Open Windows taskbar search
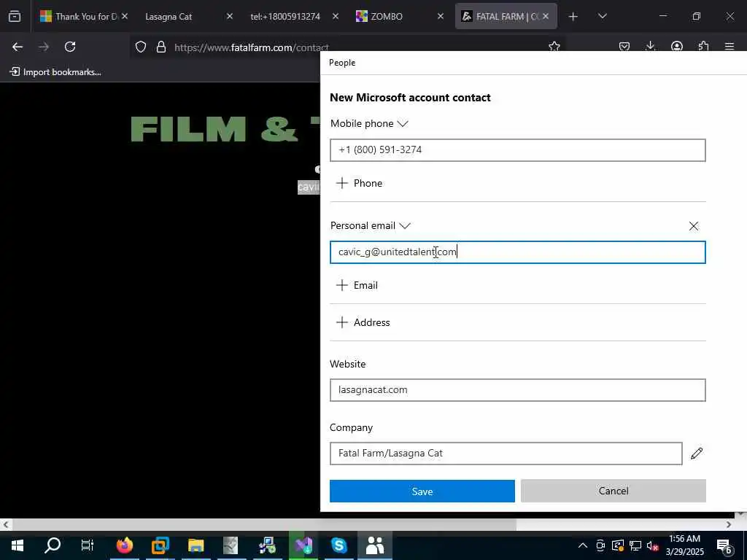747x560 pixels. (53, 545)
